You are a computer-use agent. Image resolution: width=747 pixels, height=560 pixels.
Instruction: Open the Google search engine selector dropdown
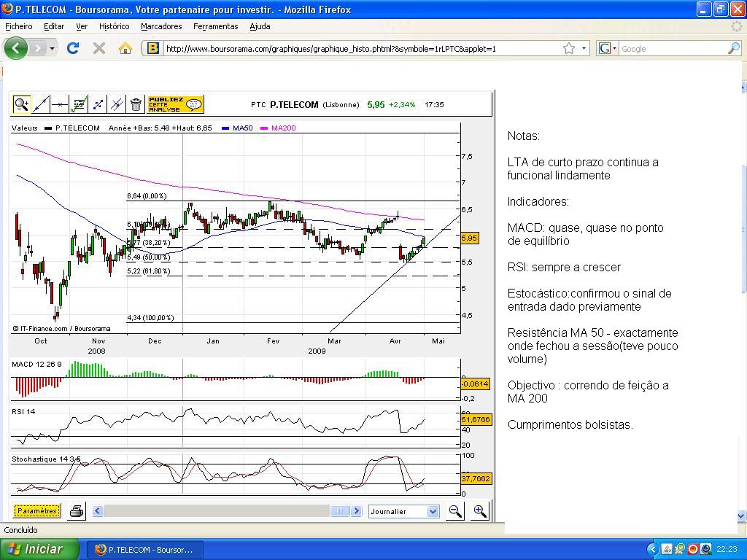(608, 49)
